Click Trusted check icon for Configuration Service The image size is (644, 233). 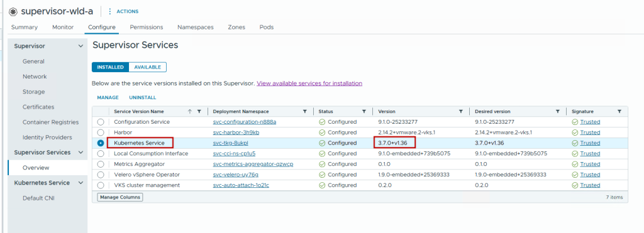(575, 122)
